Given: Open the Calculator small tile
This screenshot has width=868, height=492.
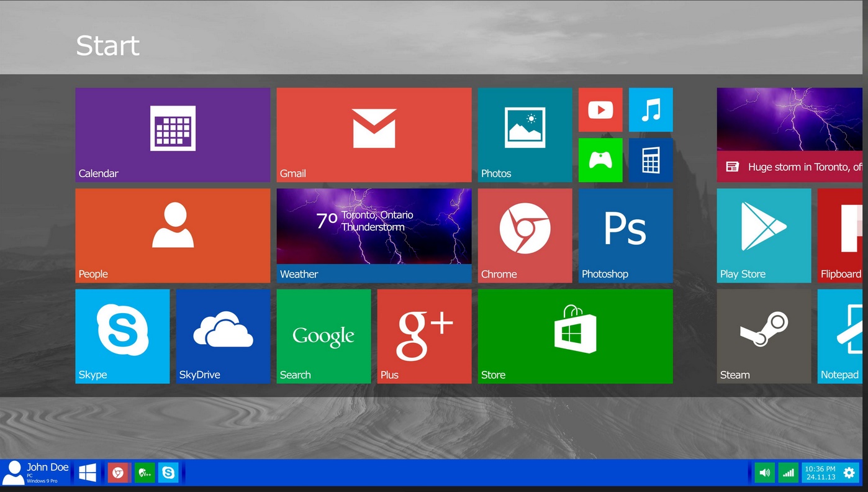Looking at the screenshot, I should (x=651, y=160).
